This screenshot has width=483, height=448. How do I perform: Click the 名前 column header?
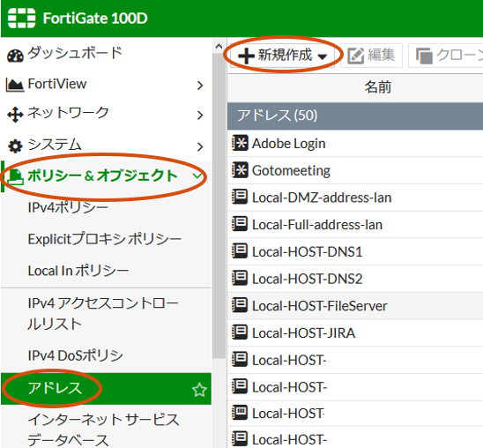[x=355, y=87]
